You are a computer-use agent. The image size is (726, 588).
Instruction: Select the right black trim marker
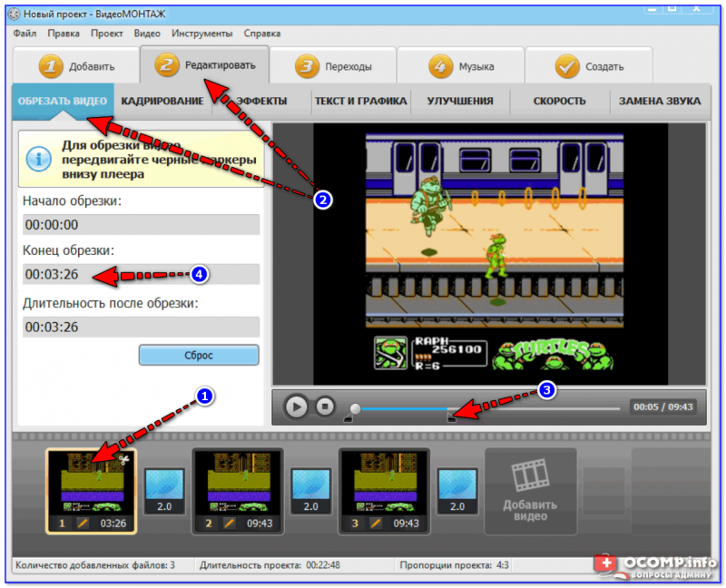451,418
